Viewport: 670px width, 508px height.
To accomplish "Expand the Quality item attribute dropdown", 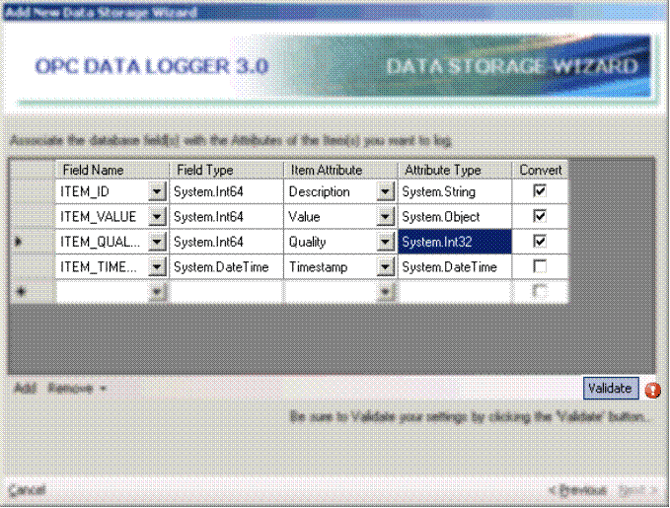I will click(x=385, y=242).
